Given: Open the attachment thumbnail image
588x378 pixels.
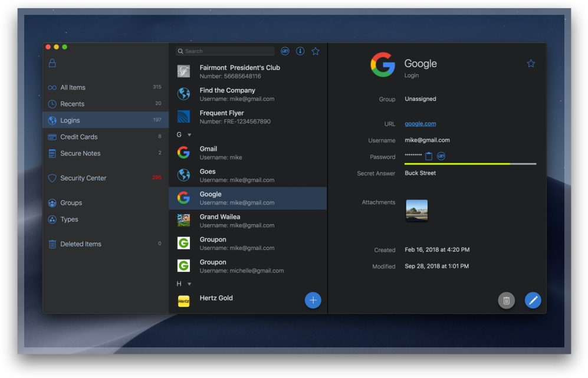Looking at the screenshot, I should (417, 210).
